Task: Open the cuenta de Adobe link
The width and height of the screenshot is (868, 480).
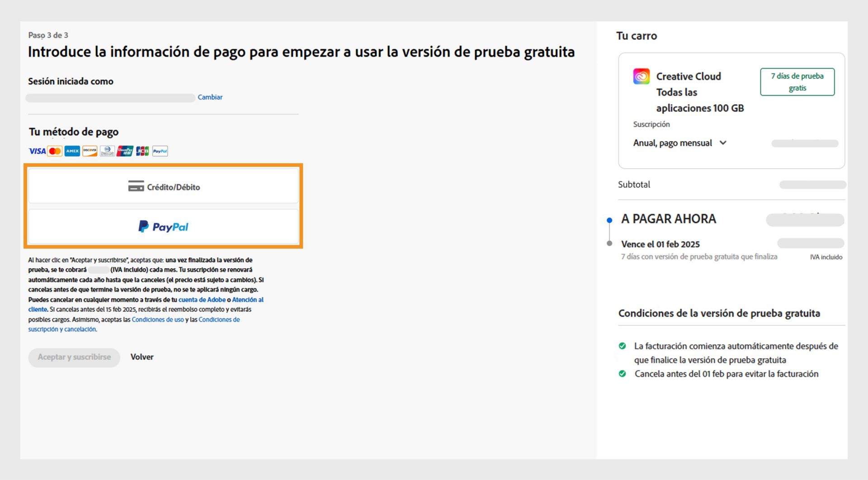Action: click(x=202, y=299)
